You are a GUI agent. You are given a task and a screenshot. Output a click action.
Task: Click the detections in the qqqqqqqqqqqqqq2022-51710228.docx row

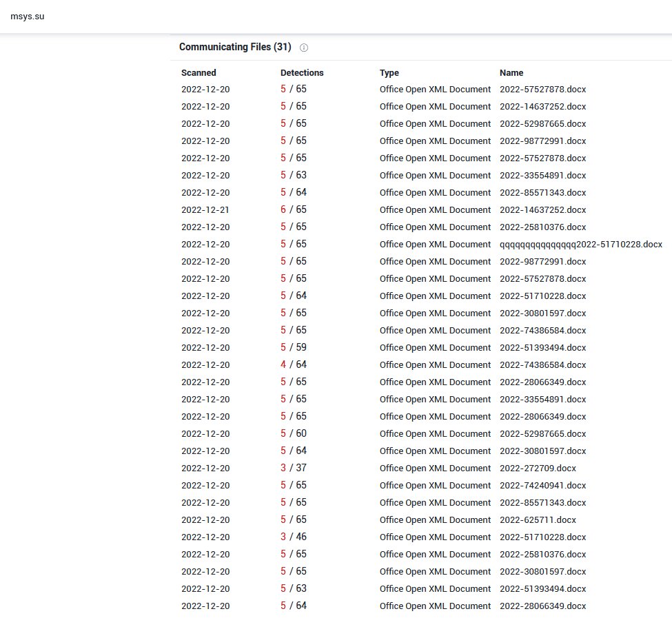294,244
